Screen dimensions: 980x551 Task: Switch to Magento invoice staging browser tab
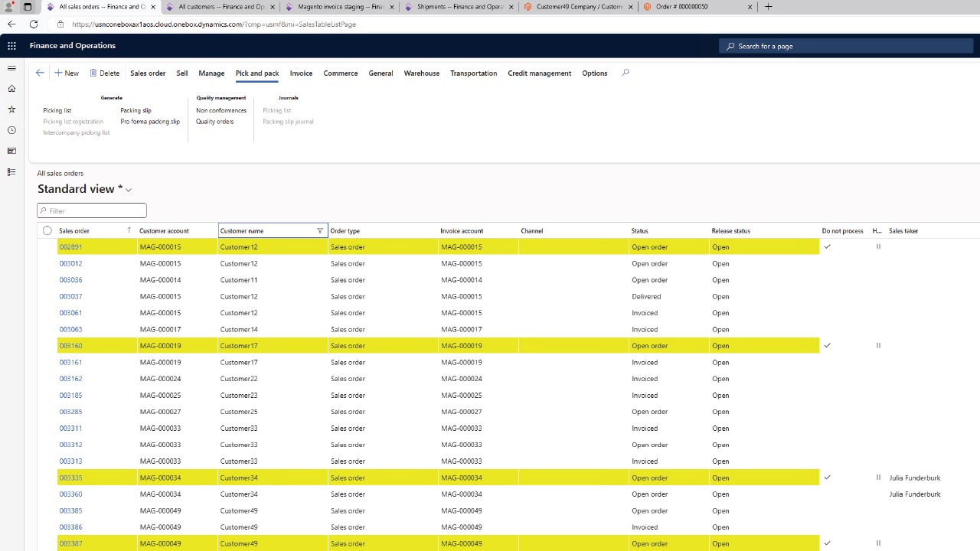click(x=340, y=7)
